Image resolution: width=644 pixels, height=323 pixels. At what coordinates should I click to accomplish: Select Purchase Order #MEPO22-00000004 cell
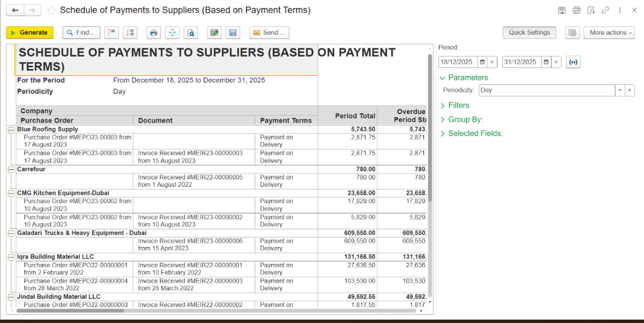(74, 285)
